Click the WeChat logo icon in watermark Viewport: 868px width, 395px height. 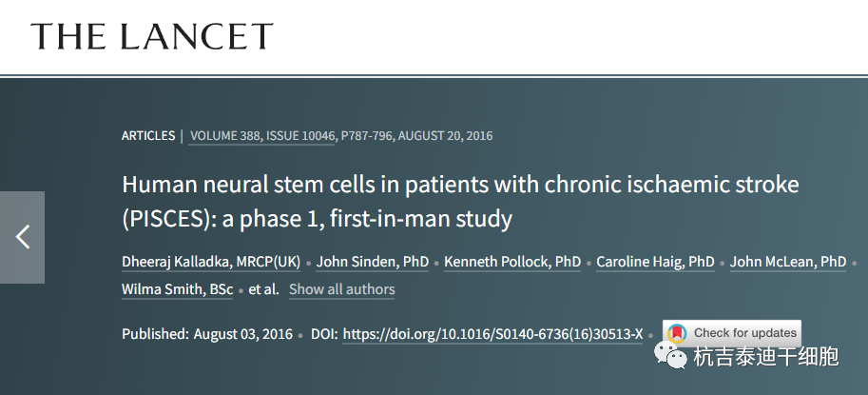(670, 355)
